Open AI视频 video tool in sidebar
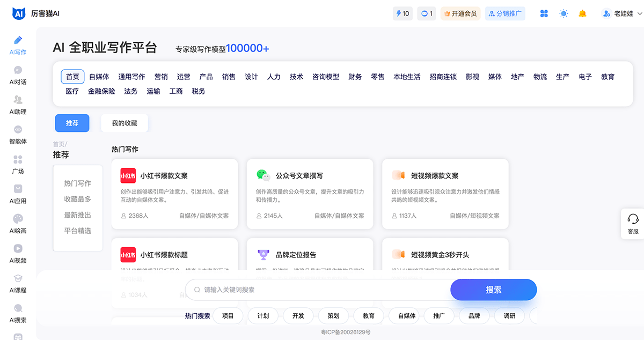 pos(18,254)
